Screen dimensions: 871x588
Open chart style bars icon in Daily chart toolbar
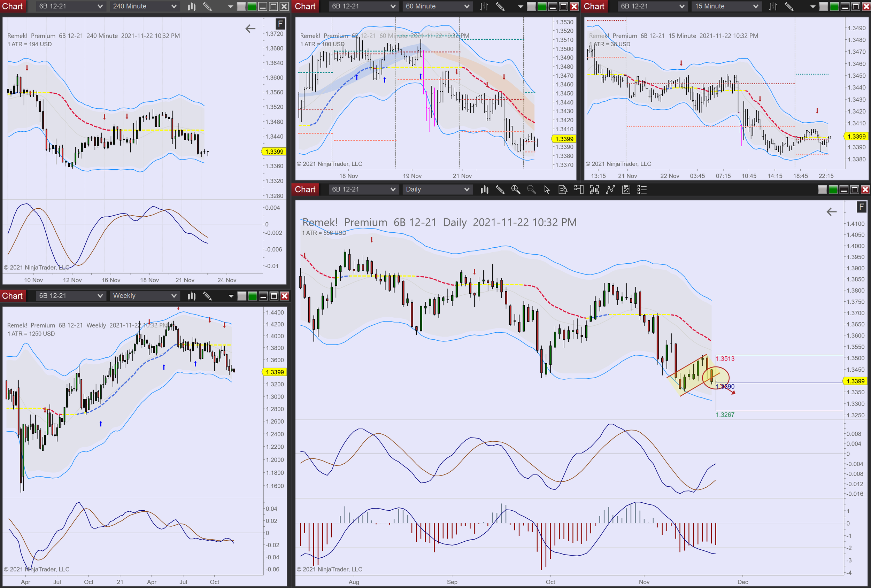484,189
